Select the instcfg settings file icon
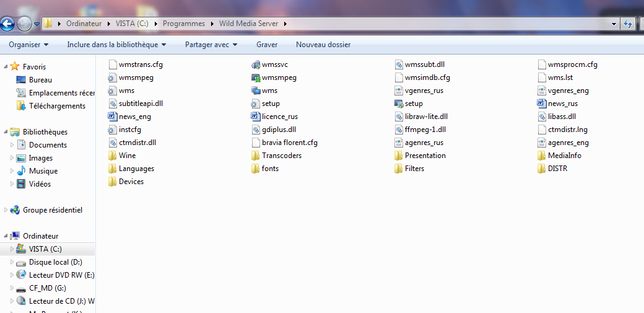 point(113,130)
